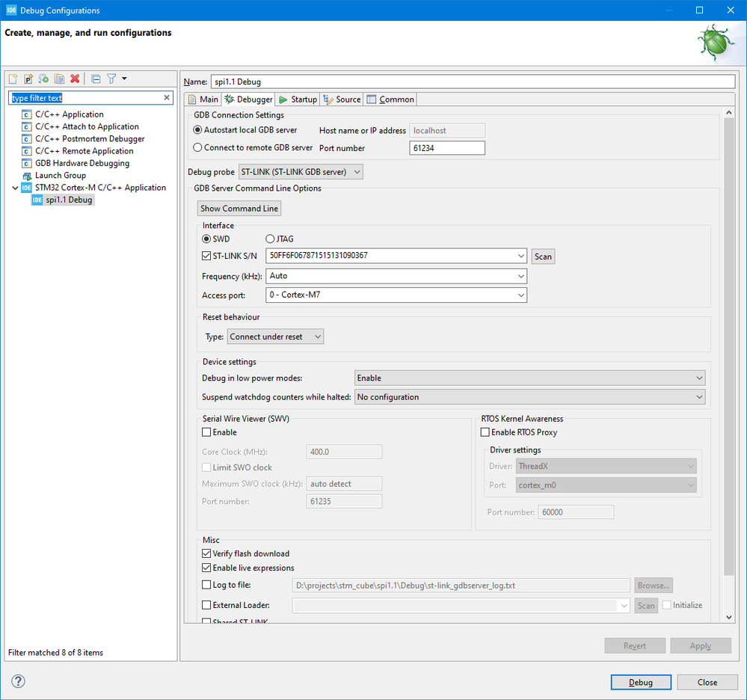747x700 pixels.
Task: Click the Revert button
Action: 635,645
